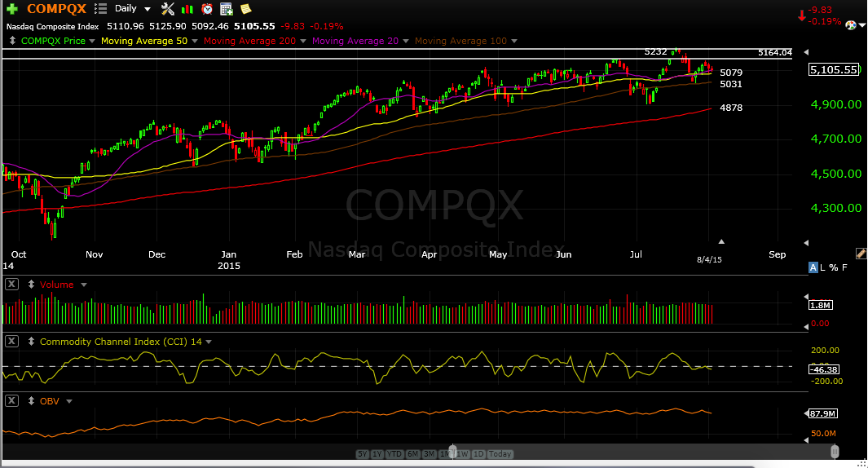Viewport: 868px width, 468px height.
Task: Click the Volume indicator label
Action: [x=56, y=284]
